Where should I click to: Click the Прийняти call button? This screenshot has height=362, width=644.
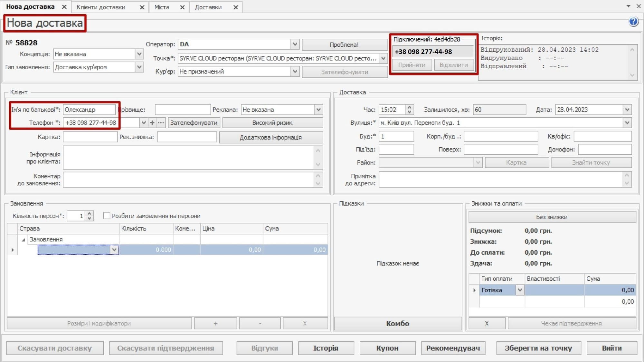pyautogui.click(x=412, y=65)
